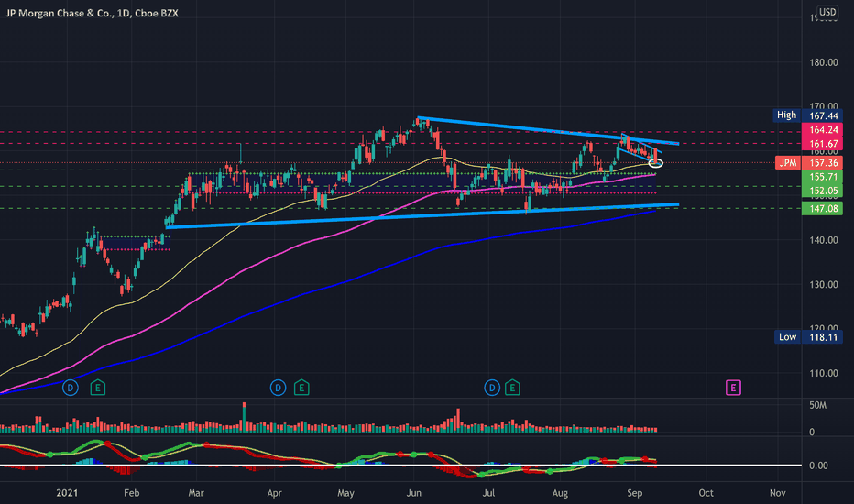This screenshot has width=854, height=504.
Task: Click the red 161.67 level label
Action: pos(823,144)
